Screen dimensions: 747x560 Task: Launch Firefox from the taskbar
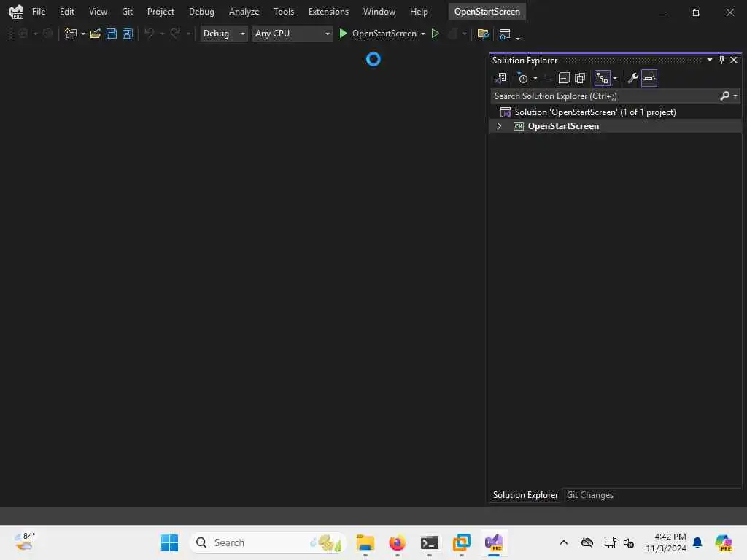[x=398, y=542]
